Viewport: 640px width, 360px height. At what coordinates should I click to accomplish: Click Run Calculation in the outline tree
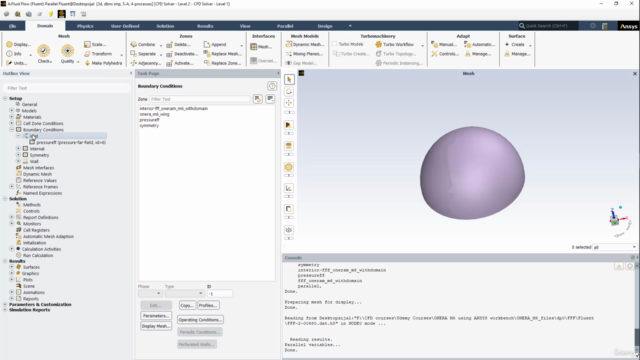click(38, 256)
